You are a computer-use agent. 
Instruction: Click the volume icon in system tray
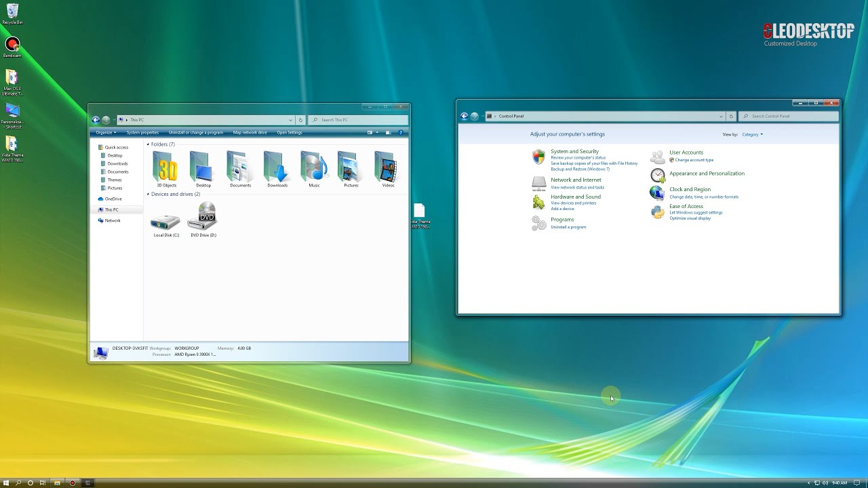825,483
